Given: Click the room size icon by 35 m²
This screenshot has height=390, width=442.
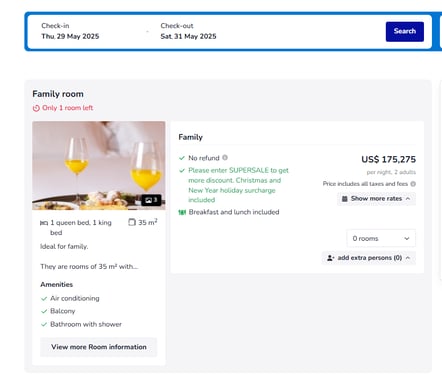Looking at the screenshot, I should pos(132,222).
